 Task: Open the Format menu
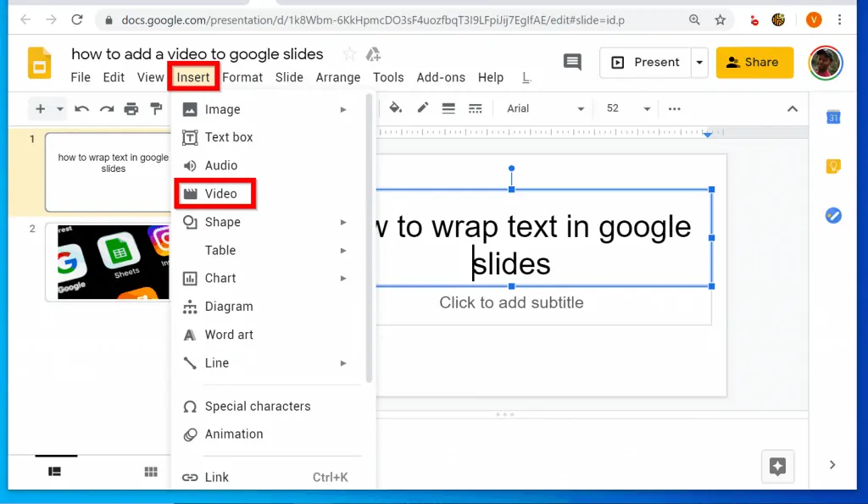point(242,77)
